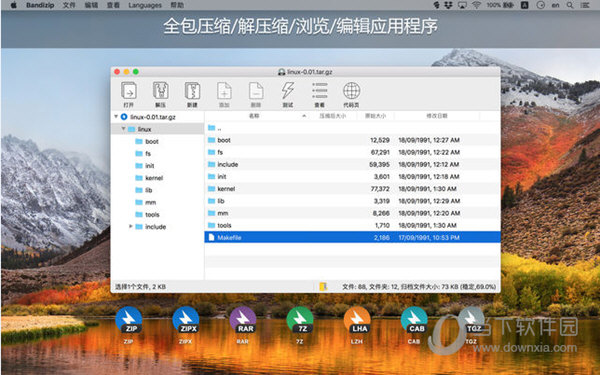Screen dimensions: 600x375
Task: Switch the 'en' input source in menu bar
Action: click(555, 5)
